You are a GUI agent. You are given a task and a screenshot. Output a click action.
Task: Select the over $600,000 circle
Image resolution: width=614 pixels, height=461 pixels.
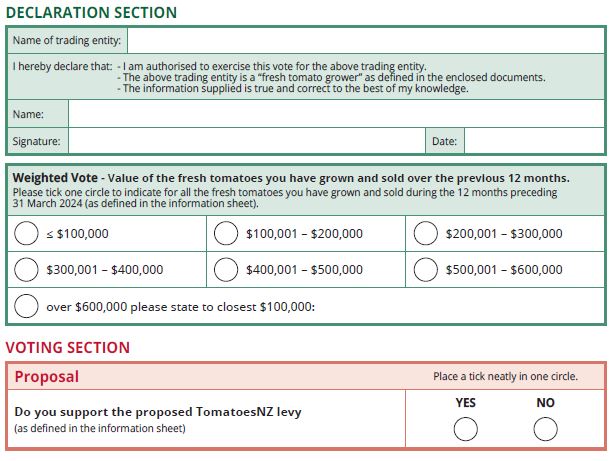tap(27, 306)
